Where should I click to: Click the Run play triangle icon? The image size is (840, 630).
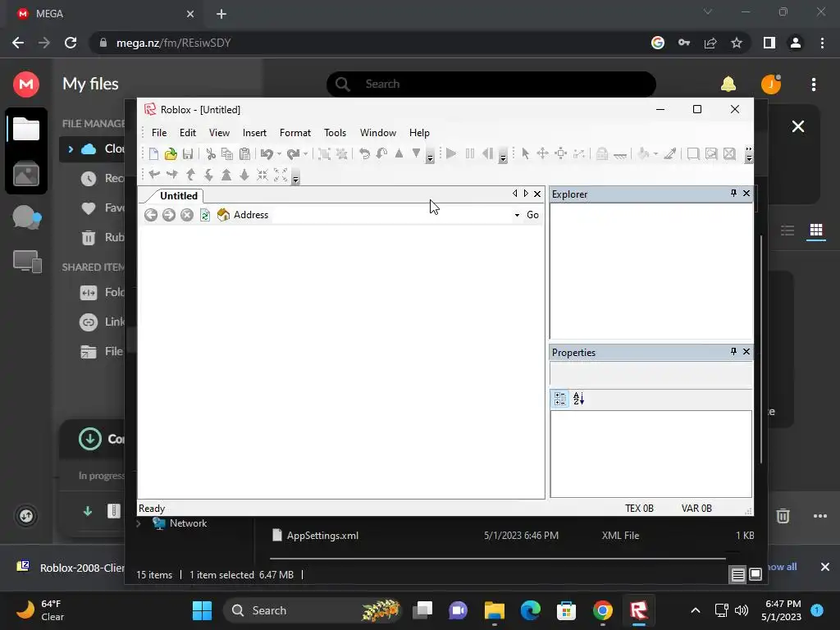pos(451,154)
